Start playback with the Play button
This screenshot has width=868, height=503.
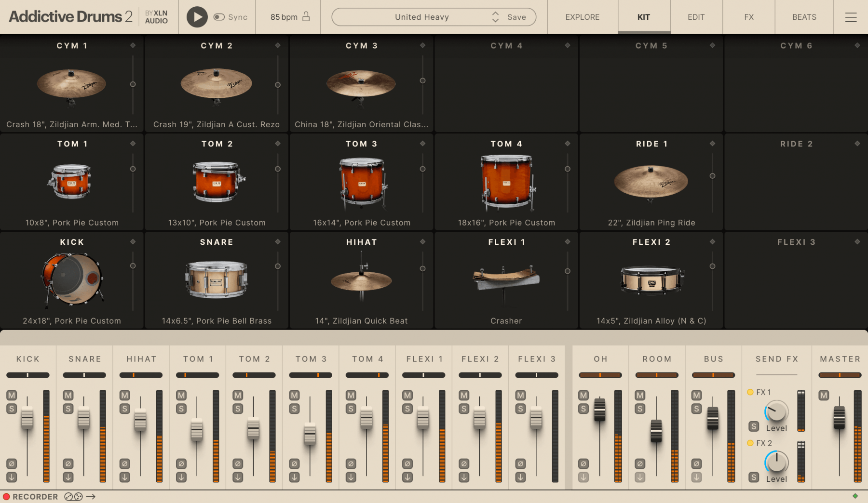pos(197,17)
